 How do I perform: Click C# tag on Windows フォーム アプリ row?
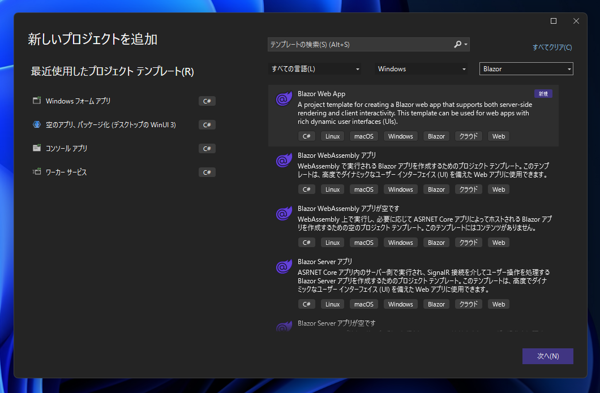pyautogui.click(x=207, y=101)
